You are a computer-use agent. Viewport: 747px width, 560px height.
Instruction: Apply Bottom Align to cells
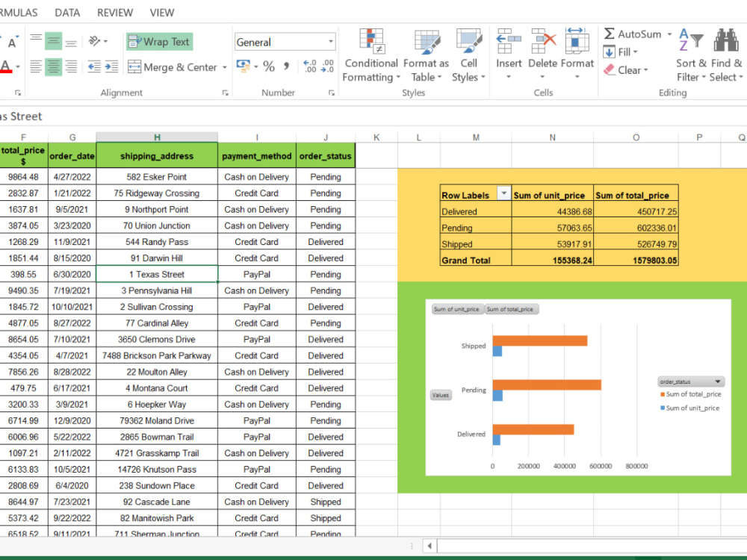click(x=71, y=42)
